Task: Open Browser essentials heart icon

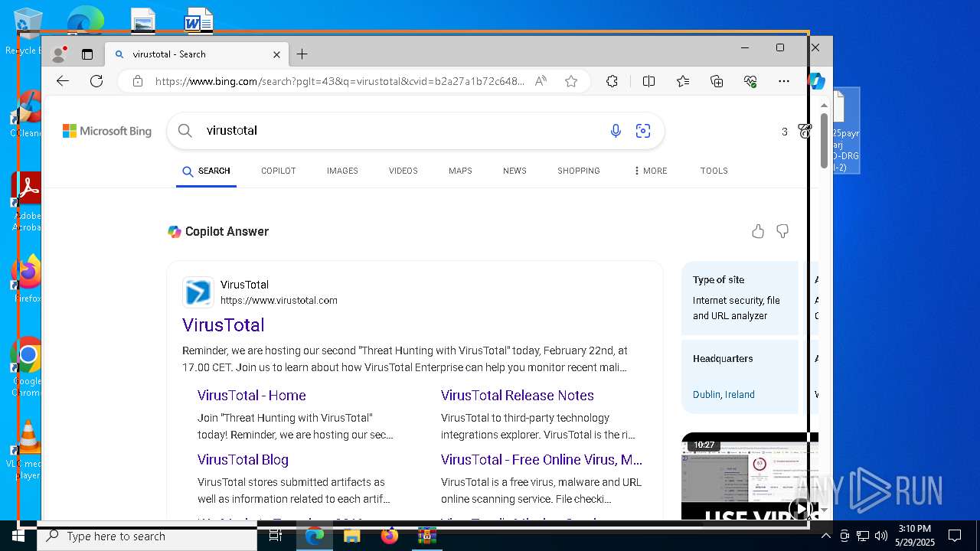Action: [x=750, y=81]
